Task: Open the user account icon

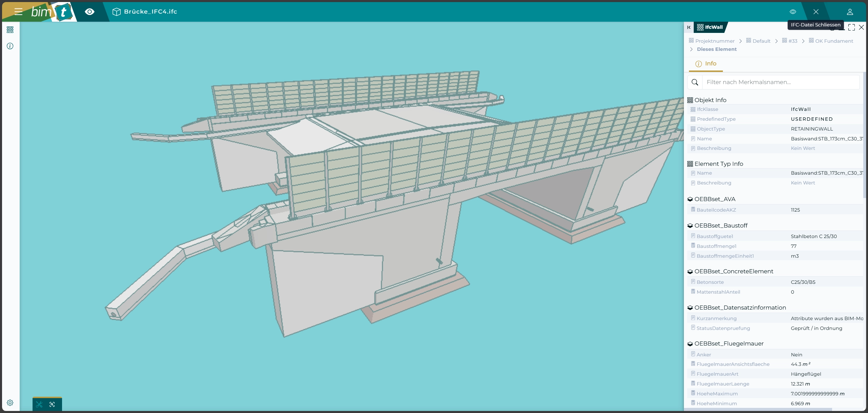Action: coord(850,12)
